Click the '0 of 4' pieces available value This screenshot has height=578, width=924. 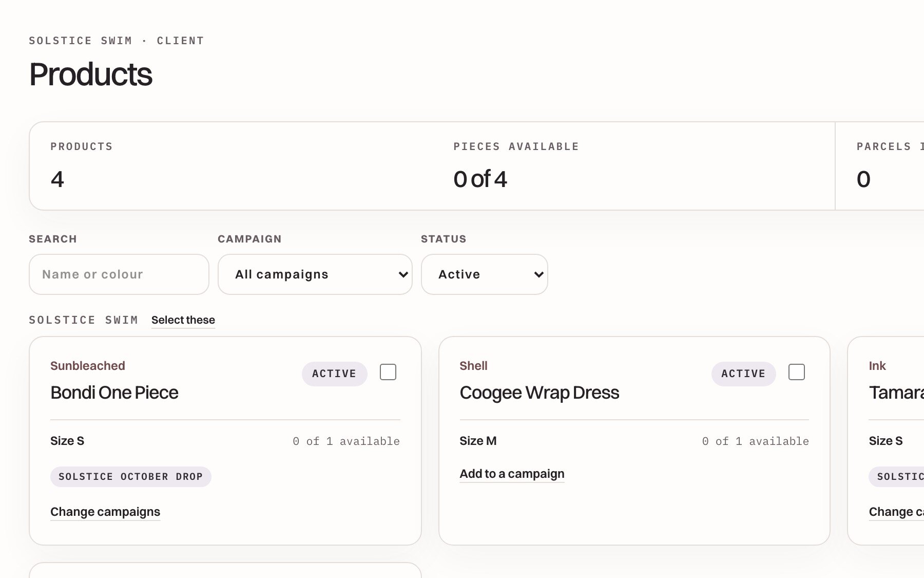[x=480, y=179]
